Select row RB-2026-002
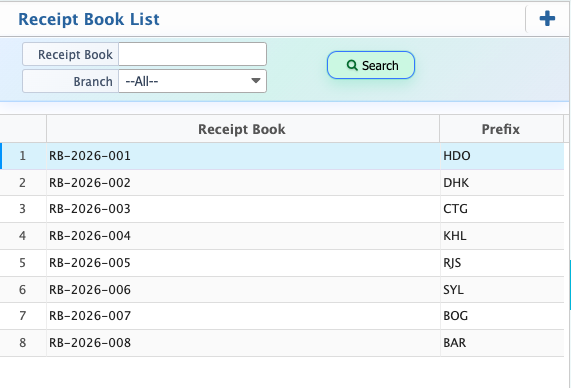The width and height of the screenshot is (571, 388). point(282,183)
